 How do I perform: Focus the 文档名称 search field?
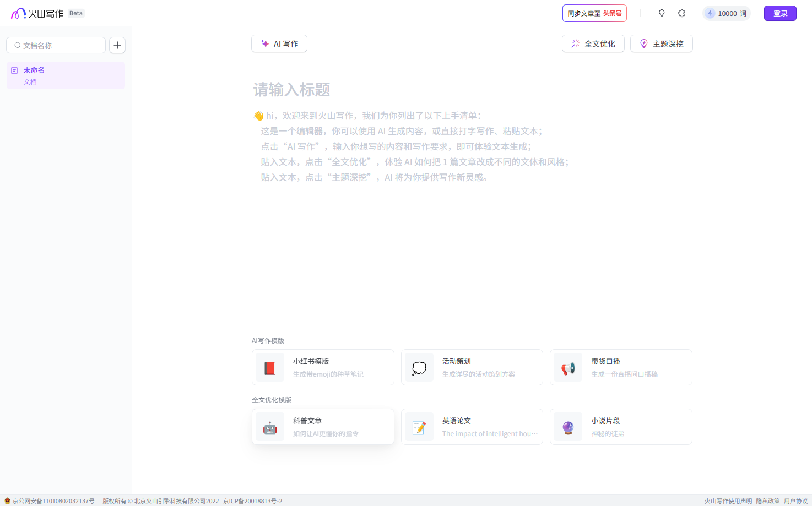click(x=56, y=45)
